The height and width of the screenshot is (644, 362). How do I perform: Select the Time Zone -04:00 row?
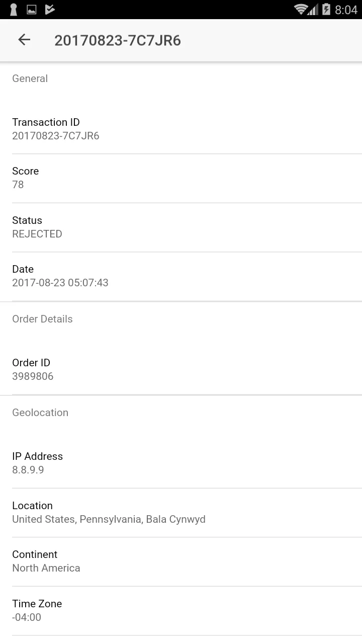pos(181,611)
